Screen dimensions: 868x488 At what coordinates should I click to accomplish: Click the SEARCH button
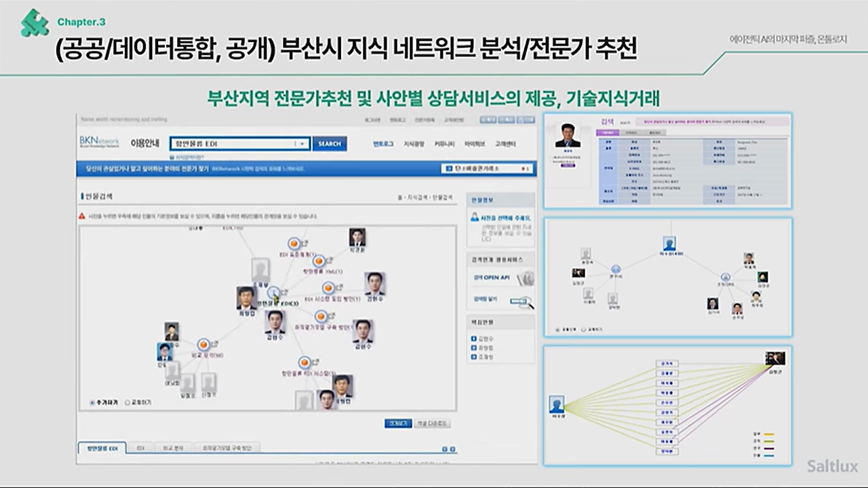click(330, 143)
